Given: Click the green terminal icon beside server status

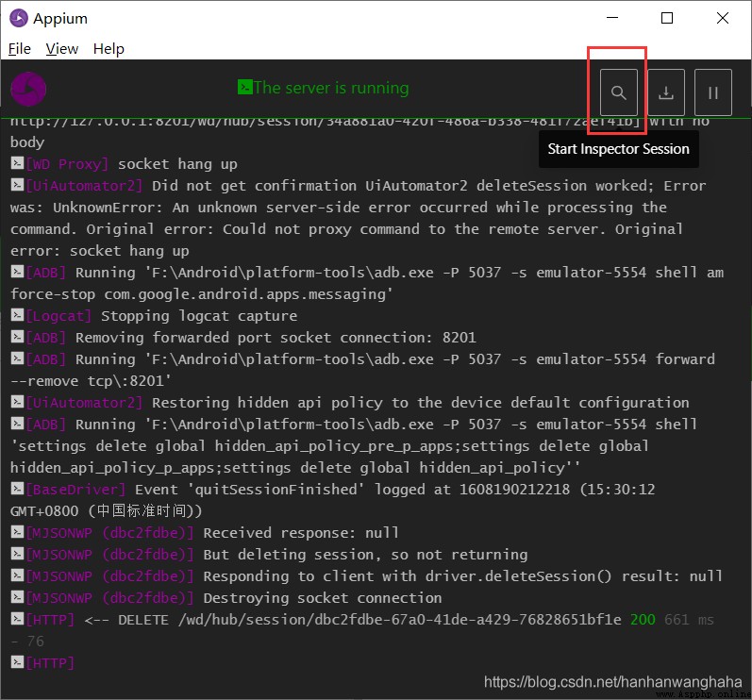Looking at the screenshot, I should point(244,87).
